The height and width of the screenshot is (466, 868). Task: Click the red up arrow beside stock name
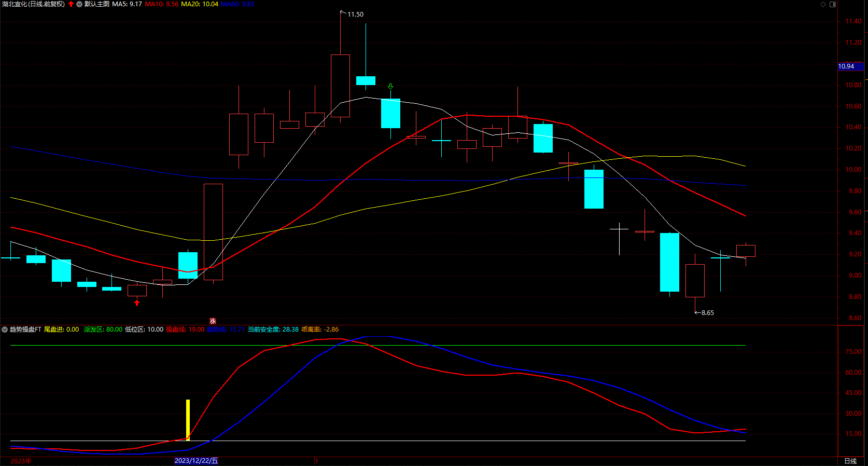71,4
